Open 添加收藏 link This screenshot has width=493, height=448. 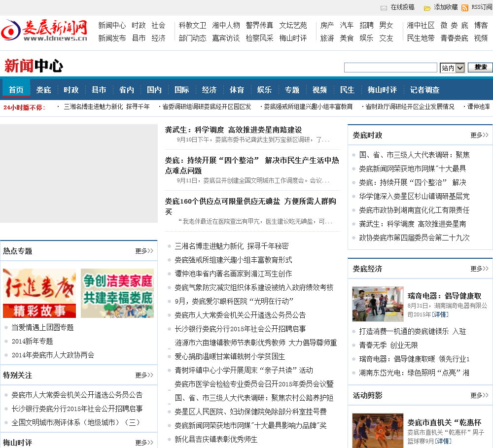pyautogui.click(x=446, y=7)
